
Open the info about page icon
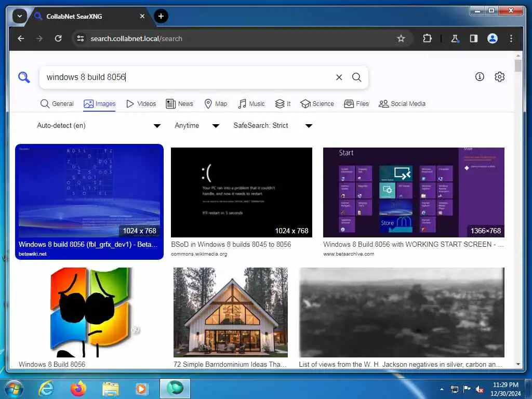[480, 77]
